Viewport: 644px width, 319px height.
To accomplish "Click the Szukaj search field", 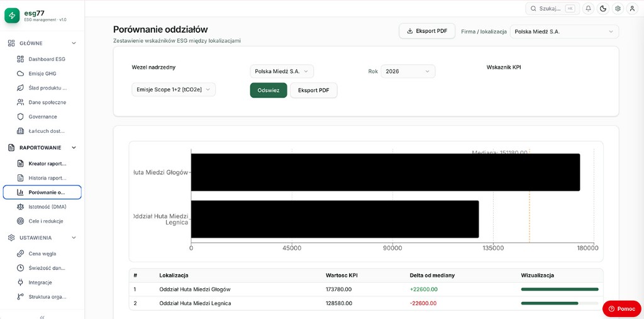I will (552, 9).
